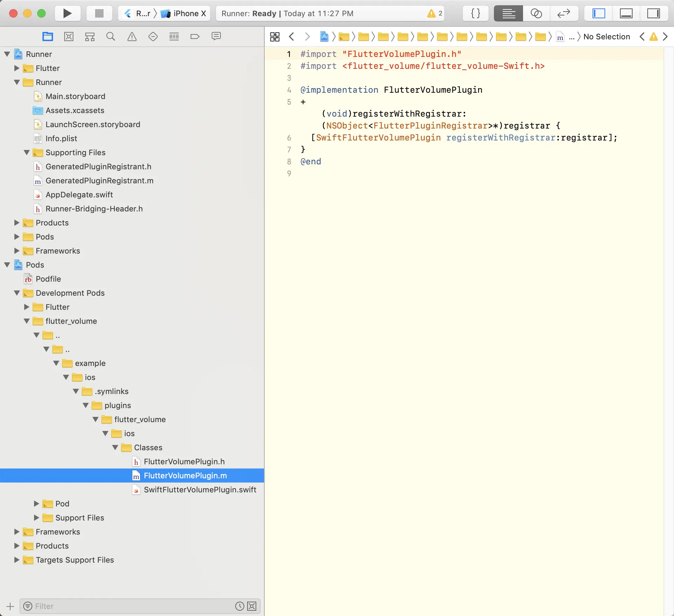Open the report navigator icon
This screenshot has width=674, height=616.
216,37
